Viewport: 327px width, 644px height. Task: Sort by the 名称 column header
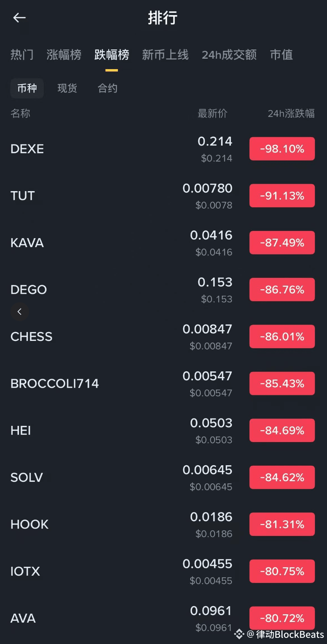click(x=20, y=113)
